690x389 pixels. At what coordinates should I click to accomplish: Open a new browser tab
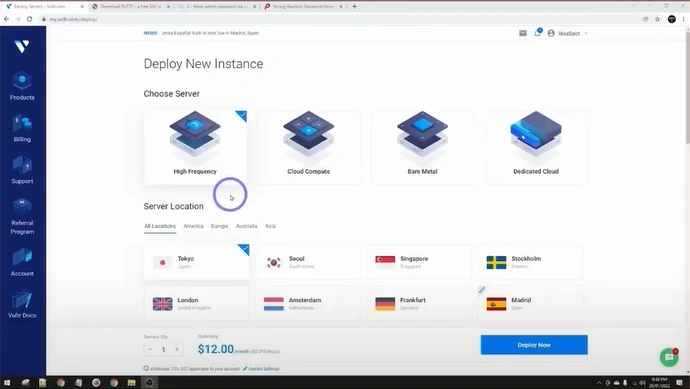click(354, 7)
